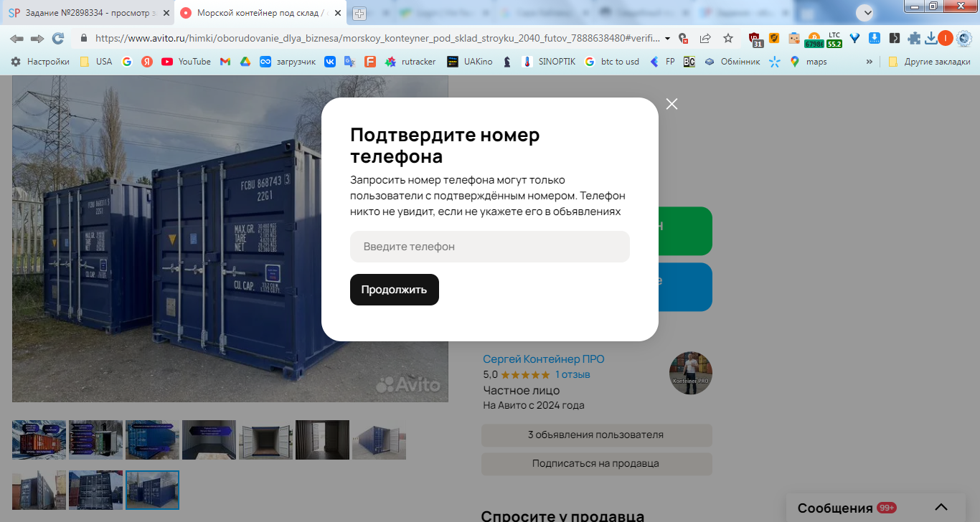Screen dimensions: 980x522
Task: Expand hidden bookmarks with double chevron
Action: pos(870,62)
